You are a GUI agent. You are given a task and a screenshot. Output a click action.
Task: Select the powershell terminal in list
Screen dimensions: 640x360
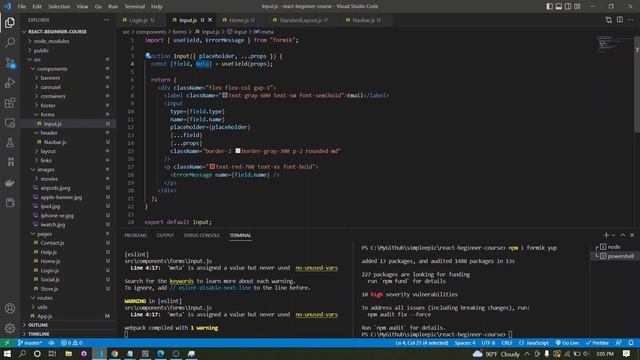(x=615, y=256)
